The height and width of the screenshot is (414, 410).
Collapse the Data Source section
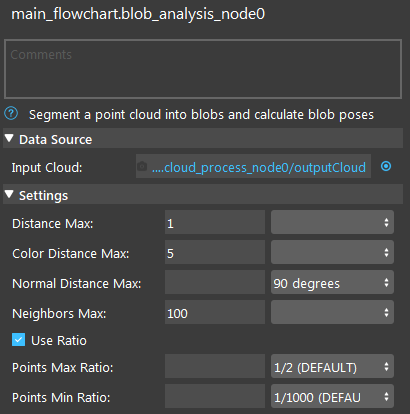9,139
